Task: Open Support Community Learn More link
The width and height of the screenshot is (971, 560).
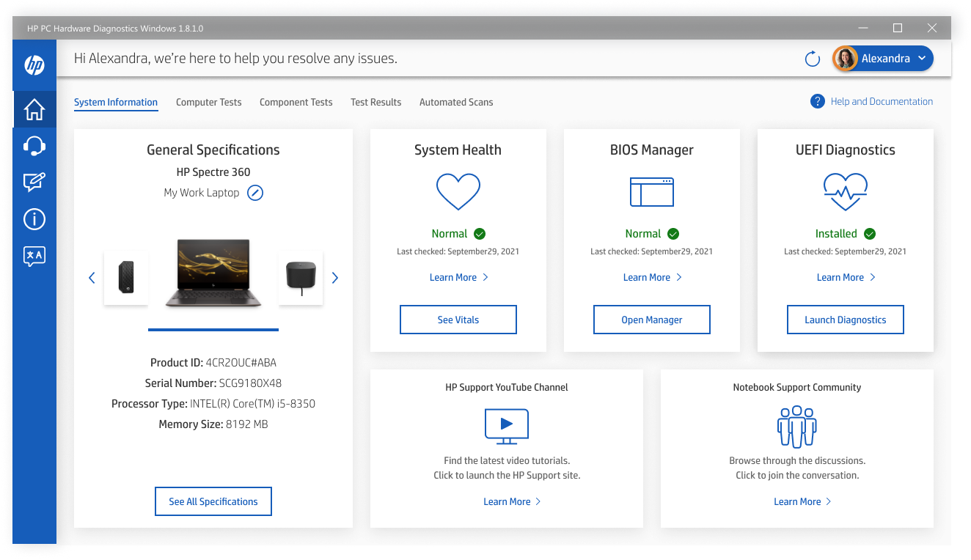Action: (x=802, y=502)
